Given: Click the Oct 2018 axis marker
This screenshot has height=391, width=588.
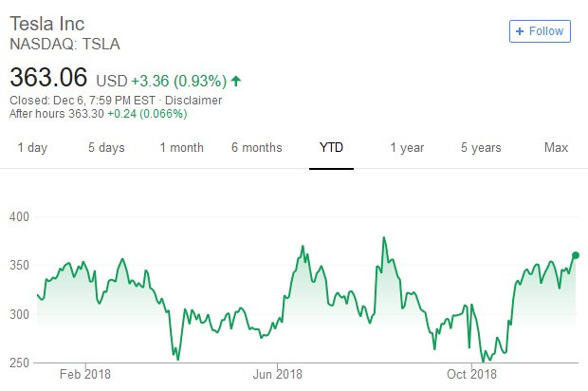Looking at the screenshot, I should coord(471,374).
